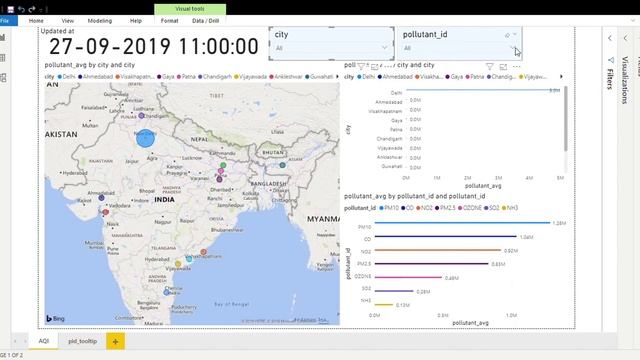This screenshot has height=360, width=640.
Task: Click the SO2 bar in pollutant chart
Action: (x=394, y=291)
